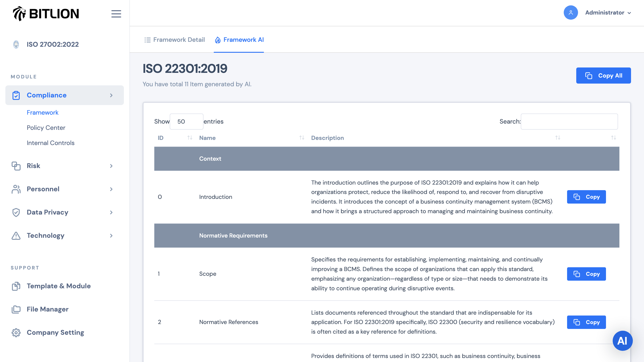The image size is (644, 362).
Task: Select the ISO 27002:2022 framework label
Action: 53,44
